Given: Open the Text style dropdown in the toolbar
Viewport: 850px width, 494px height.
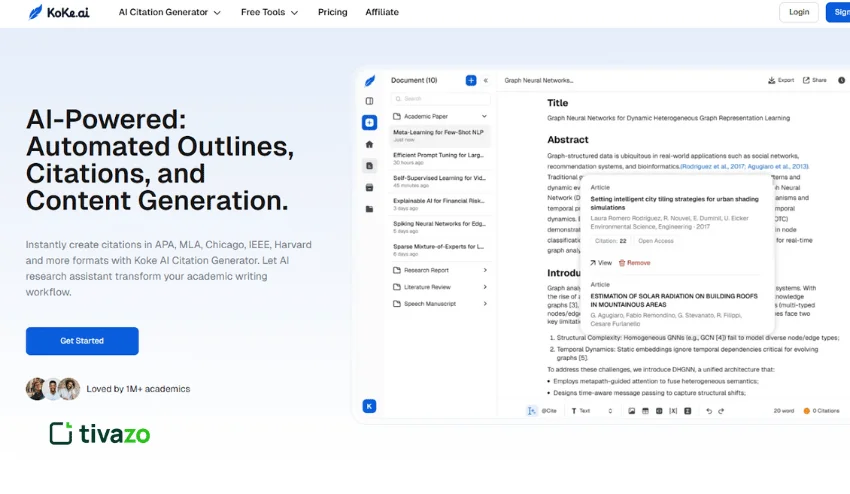Looking at the screenshot, I should pyautogui.click(x=585, y=411).
